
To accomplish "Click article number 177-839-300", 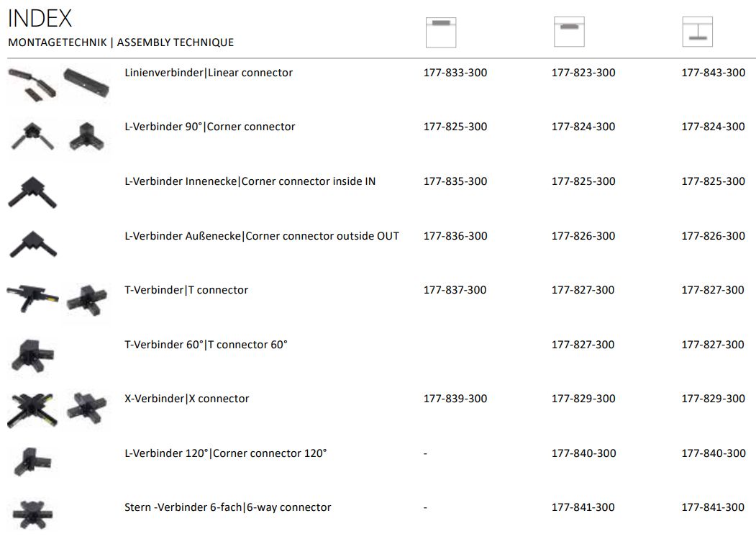I will pos(455,399).
